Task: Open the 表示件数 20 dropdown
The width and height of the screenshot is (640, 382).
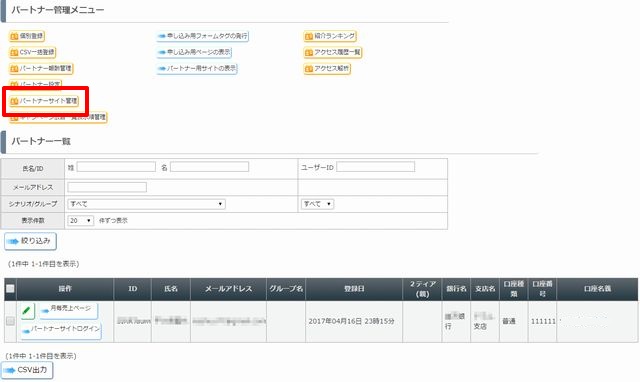Action: [81, 220]
